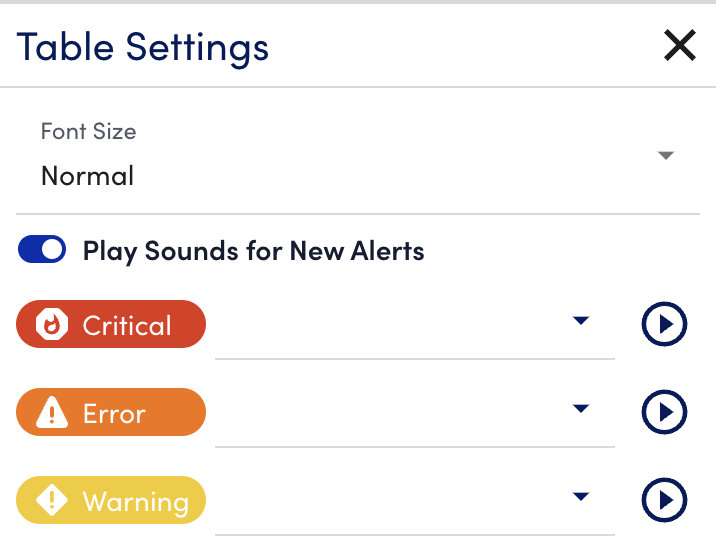Click the empty Warning sound selection field

pos(415,501)
